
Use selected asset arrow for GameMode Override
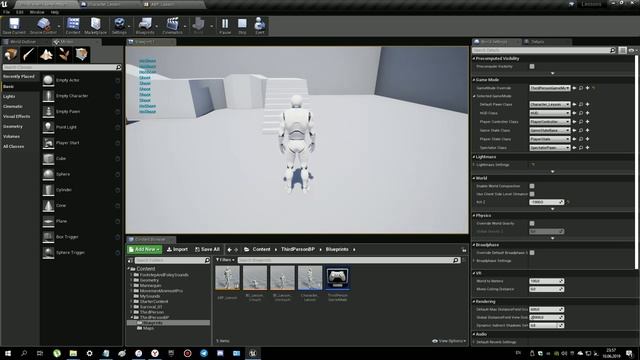click(574, 88)
